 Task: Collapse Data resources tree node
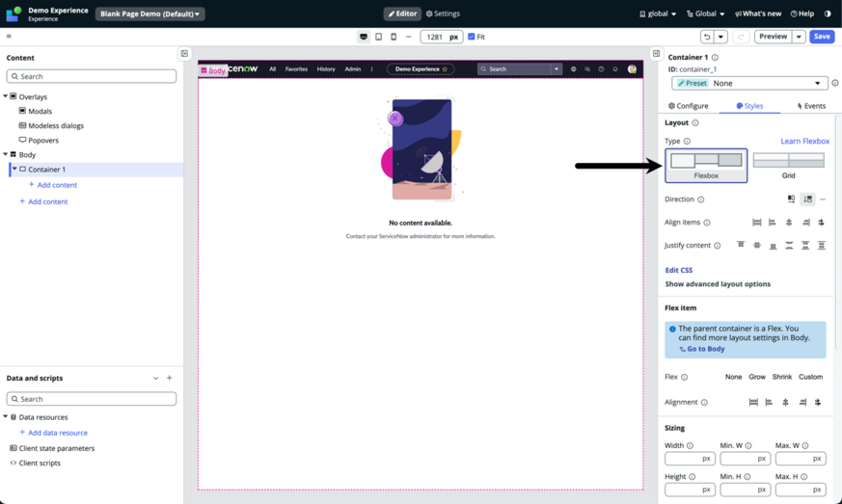coord(6,417)
